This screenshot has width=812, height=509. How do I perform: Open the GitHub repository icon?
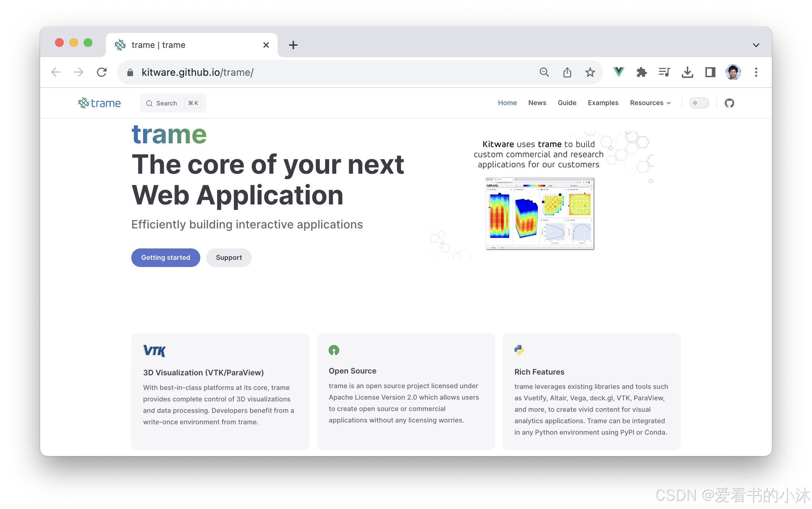click(729, 103)
